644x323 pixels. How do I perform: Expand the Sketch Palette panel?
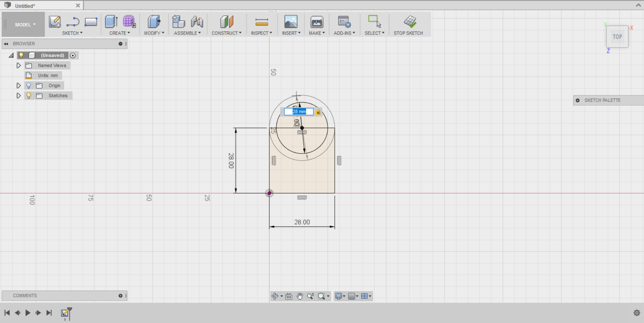tap(578, 100)
